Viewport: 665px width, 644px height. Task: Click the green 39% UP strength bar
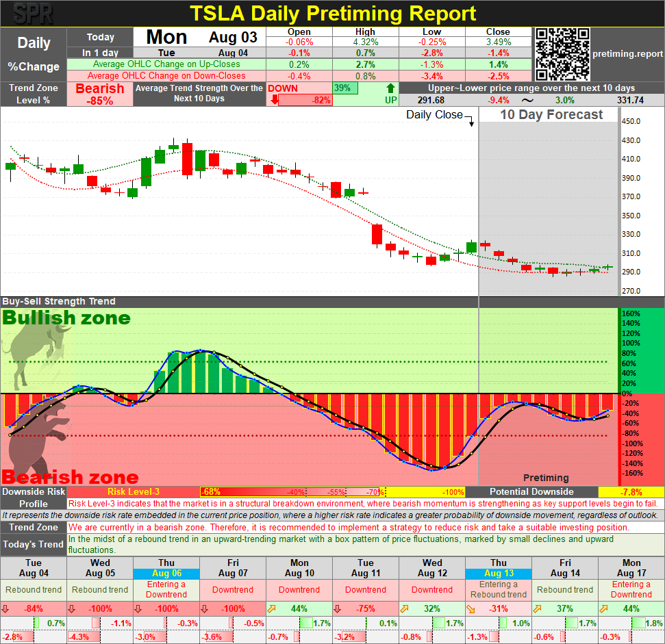[x=345, y=88]
